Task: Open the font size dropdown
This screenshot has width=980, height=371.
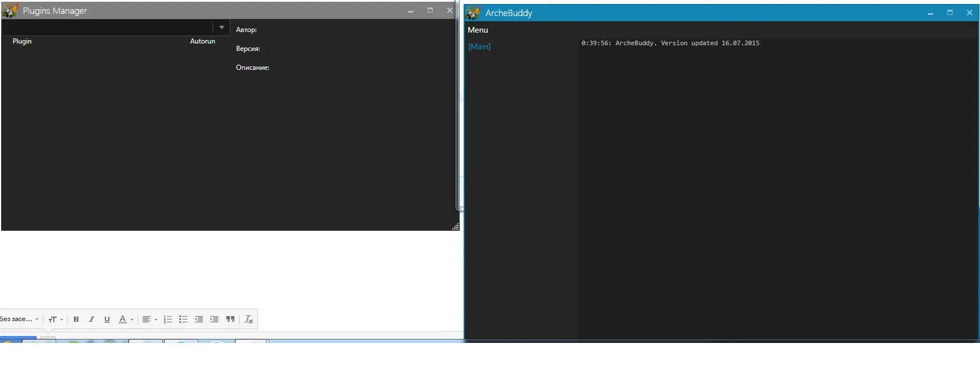Action: coord(56,319)
